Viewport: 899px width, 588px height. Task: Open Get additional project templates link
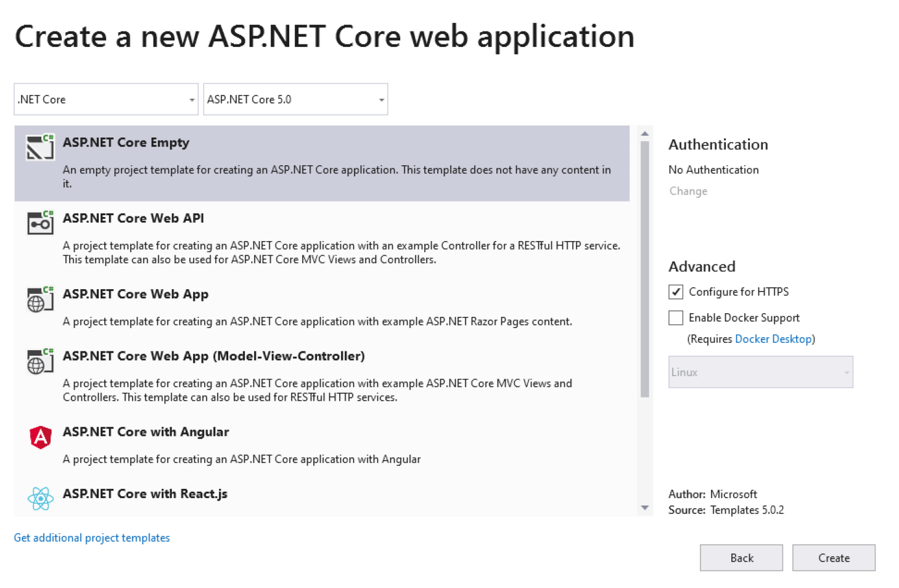point(92,537)
